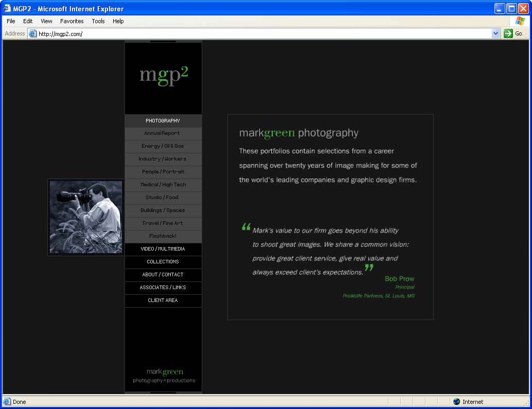Open the Energy / Oil & Gas portfolio
532x409 pixels.
(163, 146)
